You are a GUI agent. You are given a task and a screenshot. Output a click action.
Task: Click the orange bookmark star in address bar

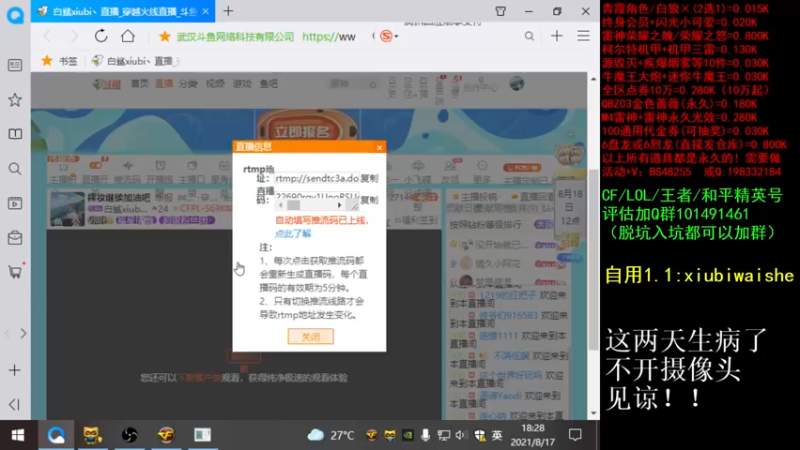tap(164, 36)
